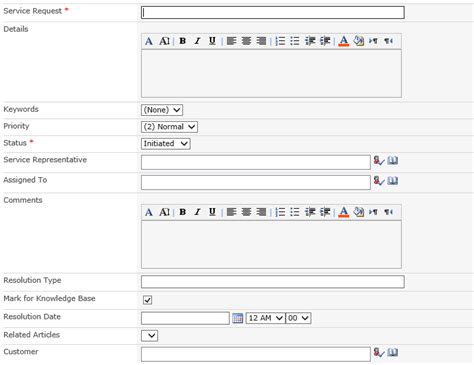Image resolution: width=474 pixels, height=365 pixels.
Task: Increase indent in Comments toolbar
Action: (325, 212)
